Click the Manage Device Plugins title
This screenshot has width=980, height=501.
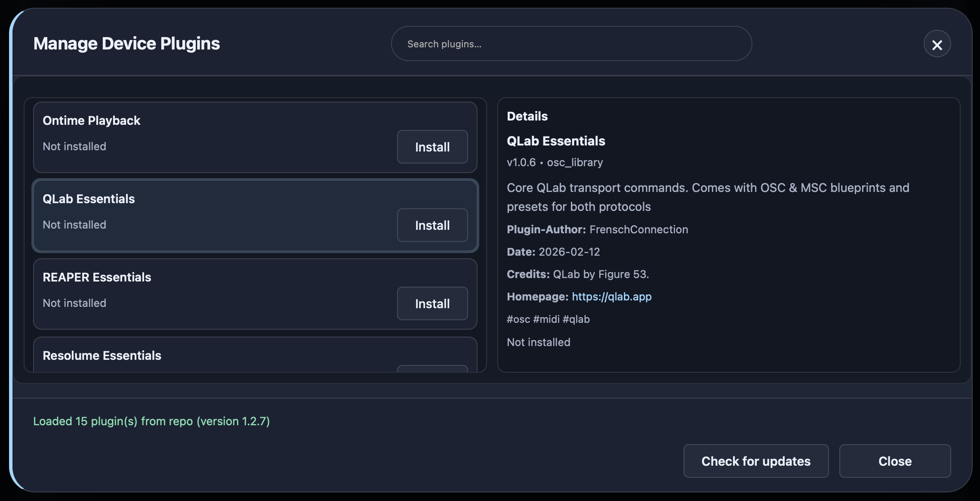(x=126, y=44)
